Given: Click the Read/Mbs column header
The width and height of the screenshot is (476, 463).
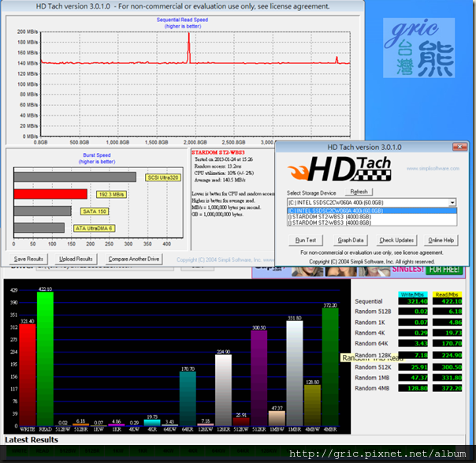Looking at the screenshot, I should click(447, 294).
